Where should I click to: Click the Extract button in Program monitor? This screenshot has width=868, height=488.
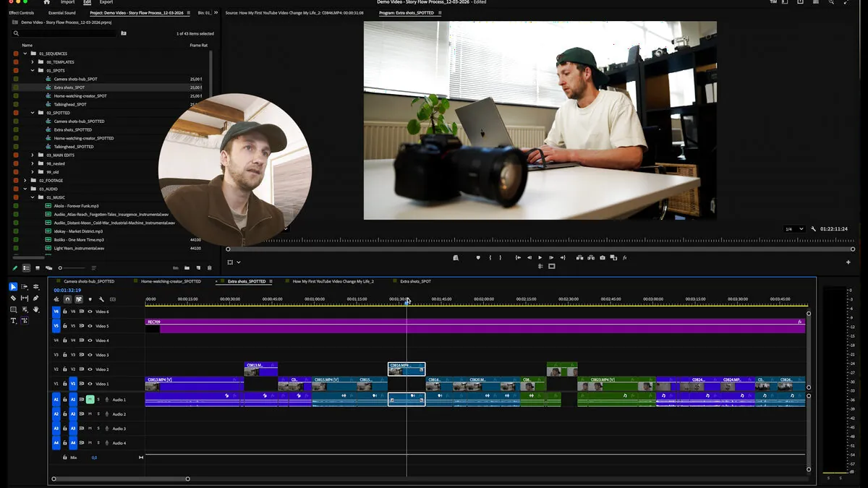[591, 257]
